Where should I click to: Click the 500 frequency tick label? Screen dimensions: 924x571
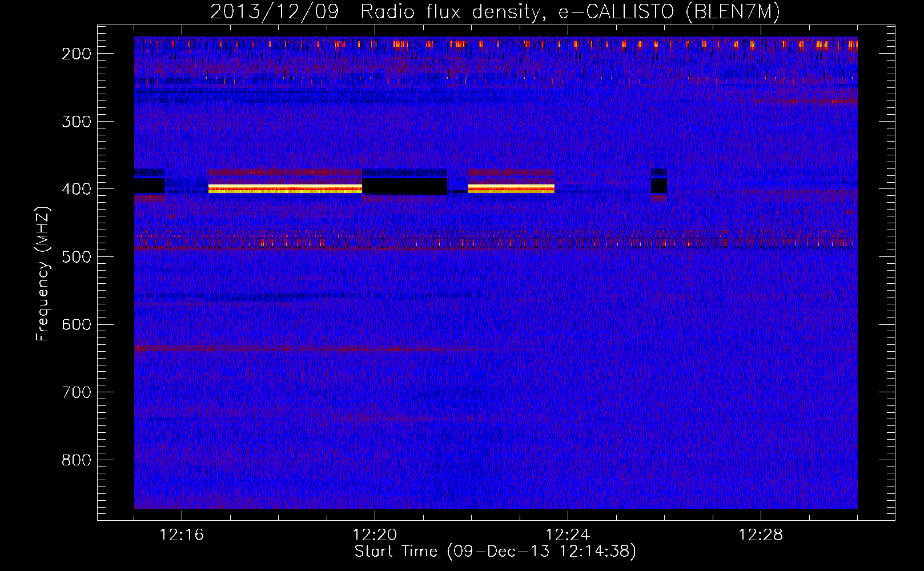pyautogui.click(x=77, y=257)
